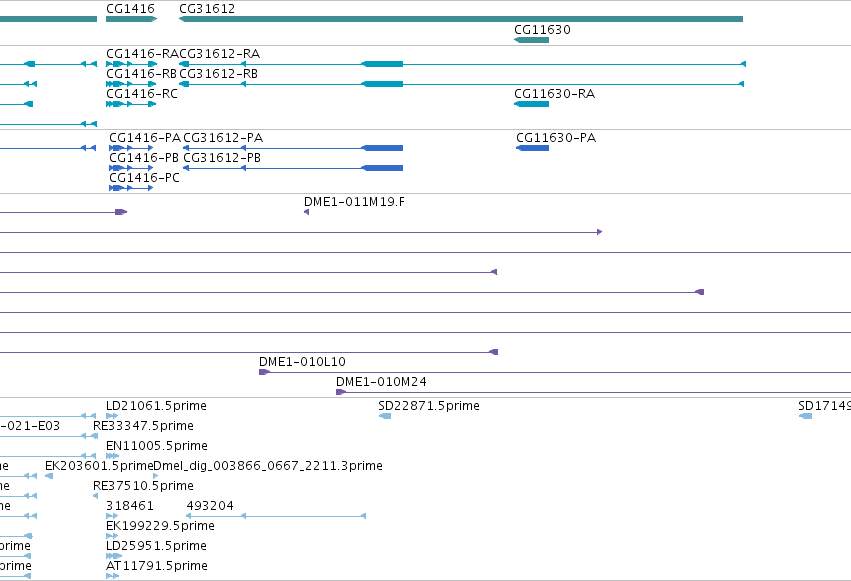Select the AT11791.5prime EST arrows
Screen dimensions: 851x581
(112, 576)
